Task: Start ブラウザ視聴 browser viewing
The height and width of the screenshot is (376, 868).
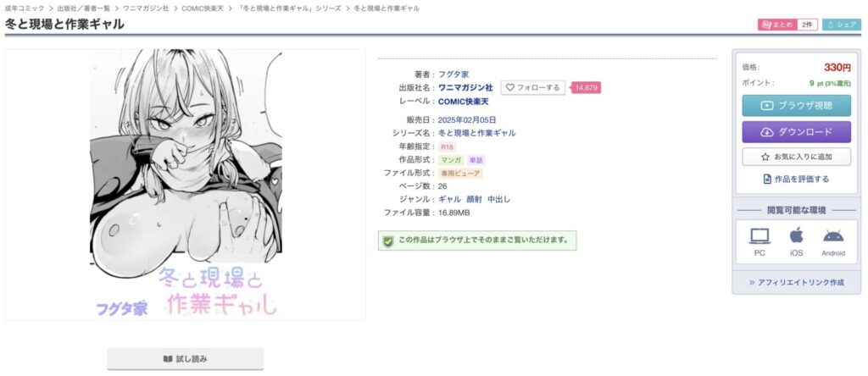Action: 796,105
